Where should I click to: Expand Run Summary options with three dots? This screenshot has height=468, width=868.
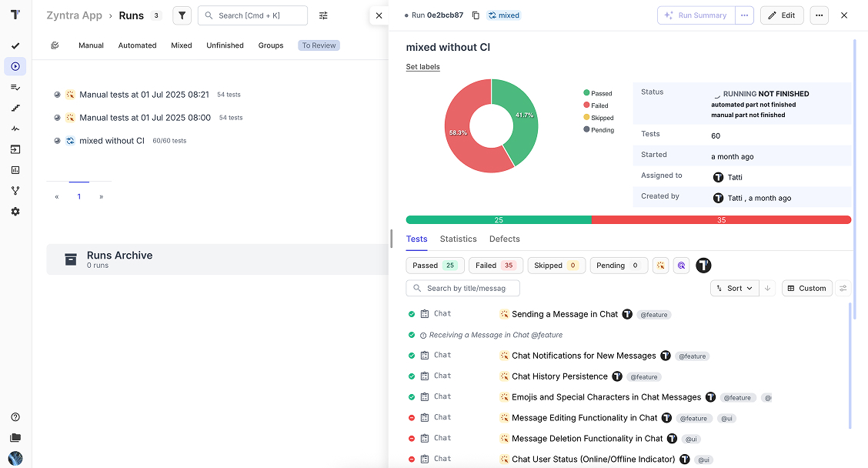(744, 15)
